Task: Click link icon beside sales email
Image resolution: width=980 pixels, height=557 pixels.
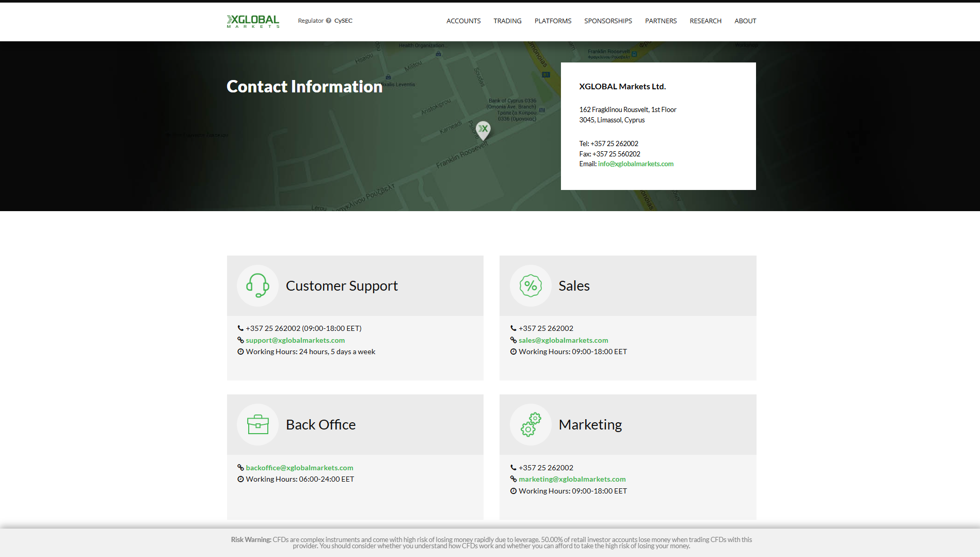Action: click(x=513, y=340)
